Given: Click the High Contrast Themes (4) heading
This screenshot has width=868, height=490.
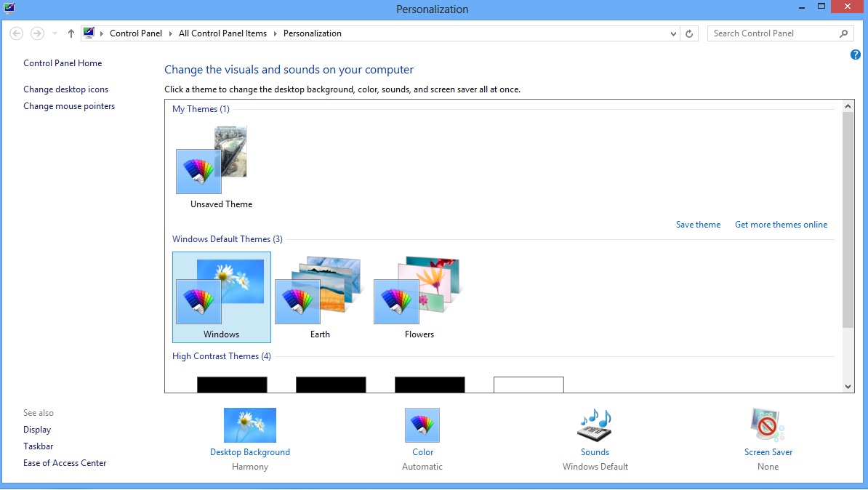Looking at the screenshot, I should pos(222,356).
